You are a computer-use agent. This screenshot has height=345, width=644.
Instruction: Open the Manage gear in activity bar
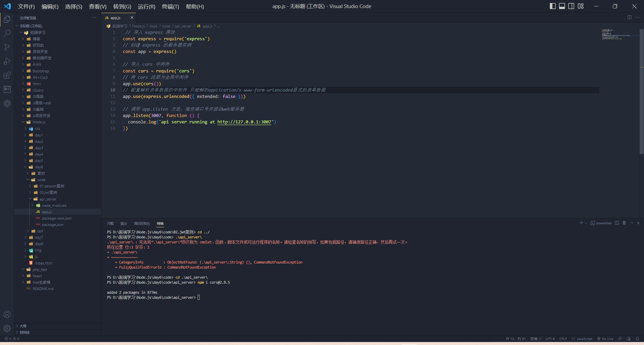point(7,328)
